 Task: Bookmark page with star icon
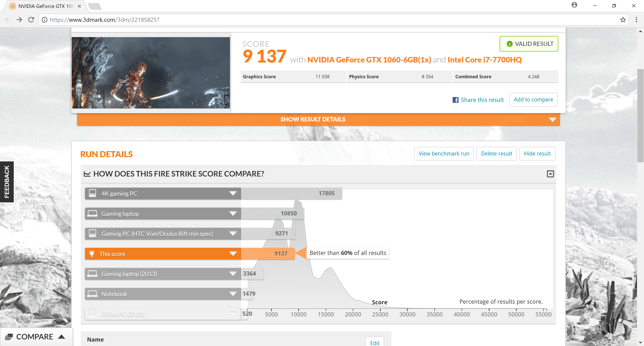click(623, 20)
